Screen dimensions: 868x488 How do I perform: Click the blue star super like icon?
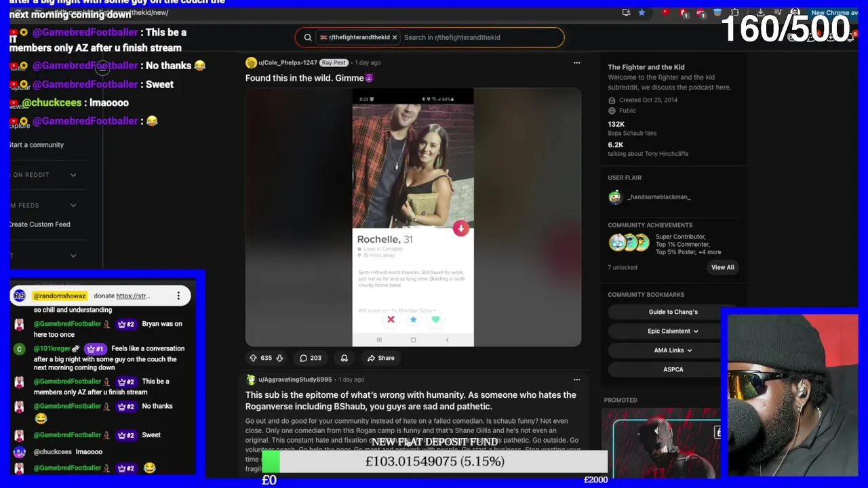point(413,319)
